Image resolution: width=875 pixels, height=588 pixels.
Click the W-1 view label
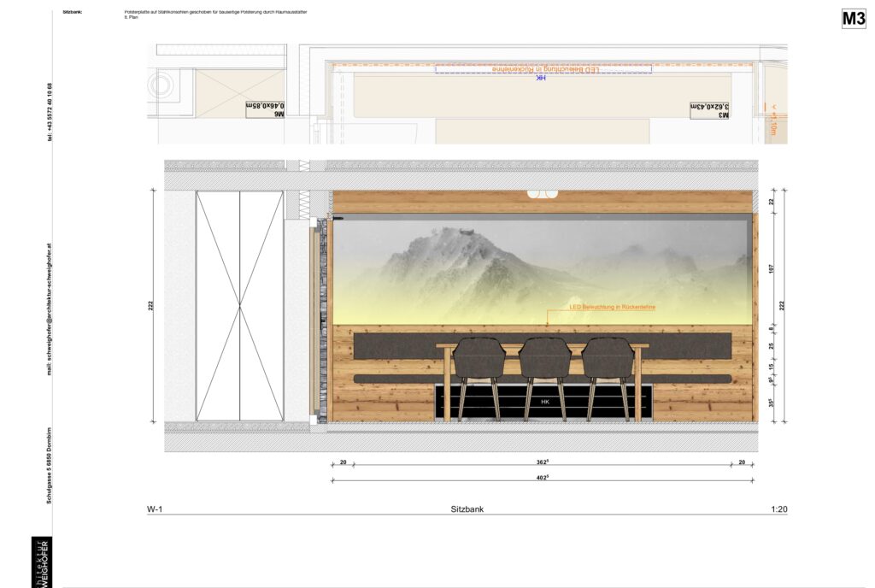click(x=155, y=509)
